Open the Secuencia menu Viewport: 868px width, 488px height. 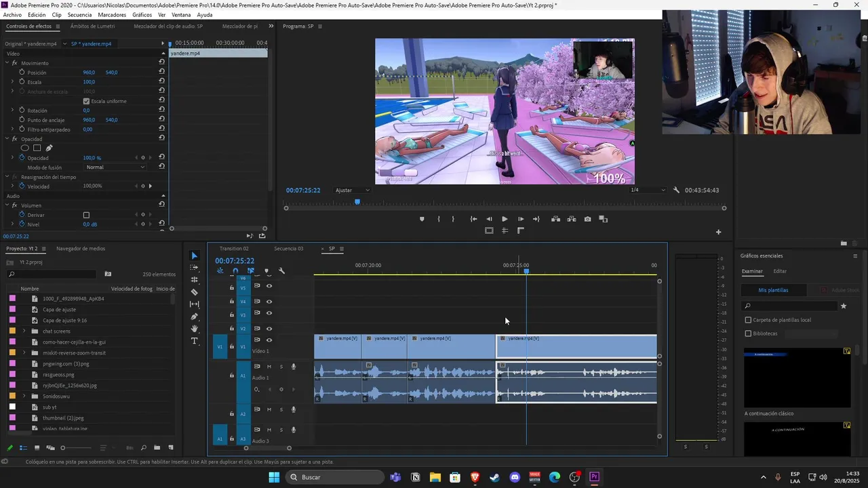[x=79, y=15]
